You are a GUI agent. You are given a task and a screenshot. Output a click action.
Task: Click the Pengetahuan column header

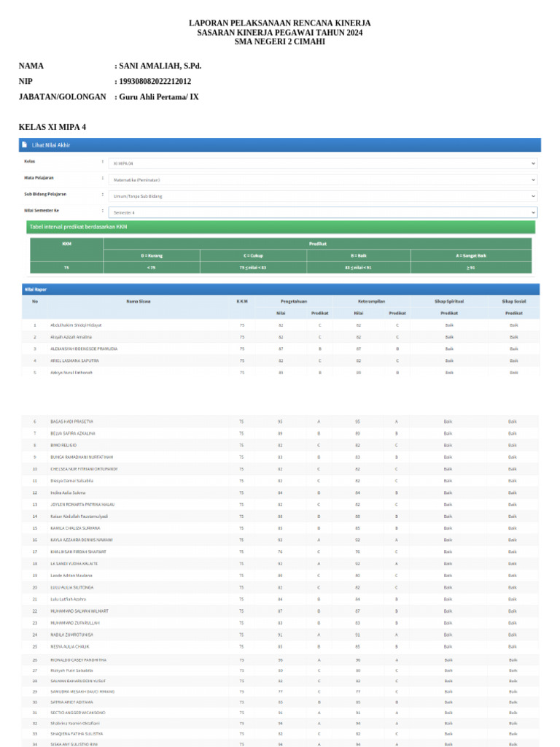[294, 301]
